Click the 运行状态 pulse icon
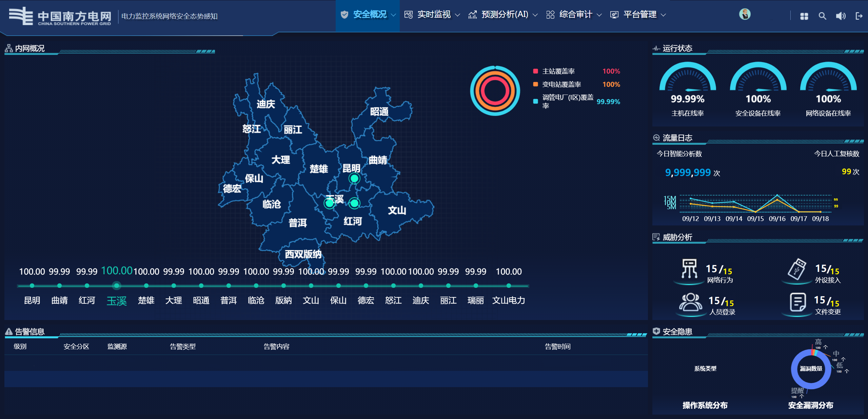 (656, 48)
